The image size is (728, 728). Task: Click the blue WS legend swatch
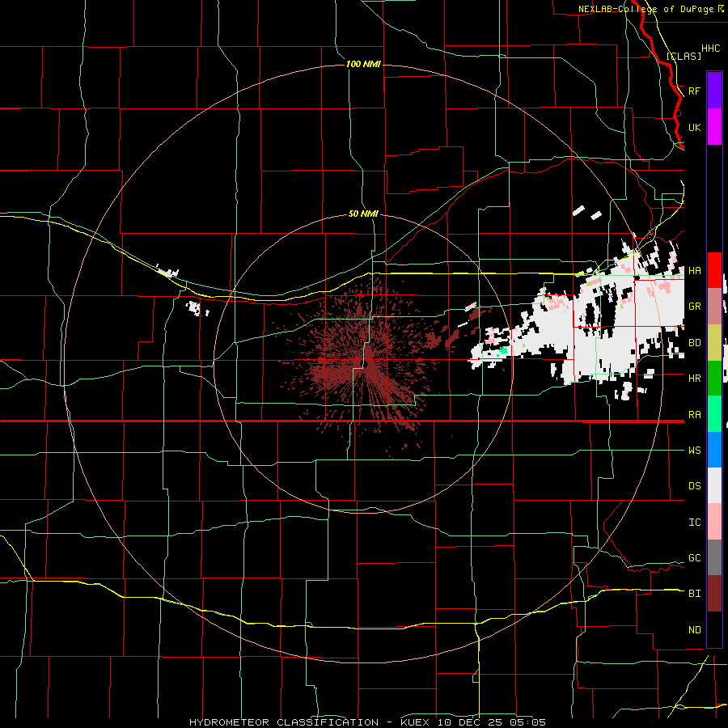[714, 450]
